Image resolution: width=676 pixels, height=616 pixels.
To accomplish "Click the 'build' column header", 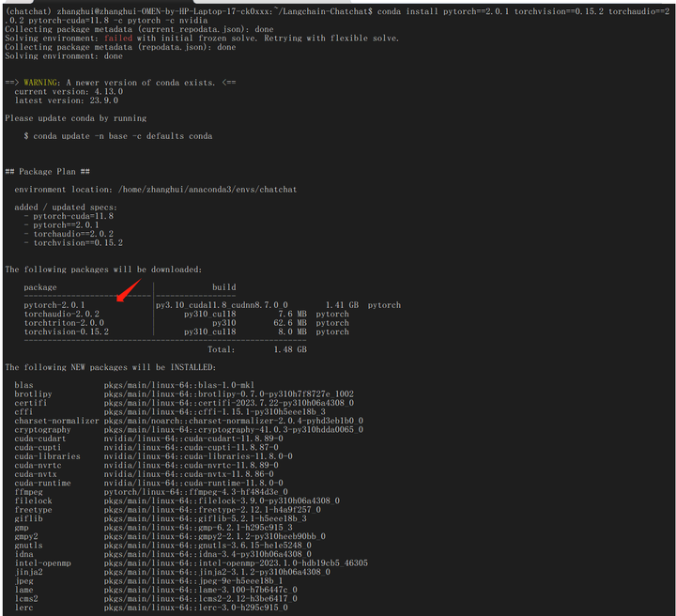I will click(224, 287).
